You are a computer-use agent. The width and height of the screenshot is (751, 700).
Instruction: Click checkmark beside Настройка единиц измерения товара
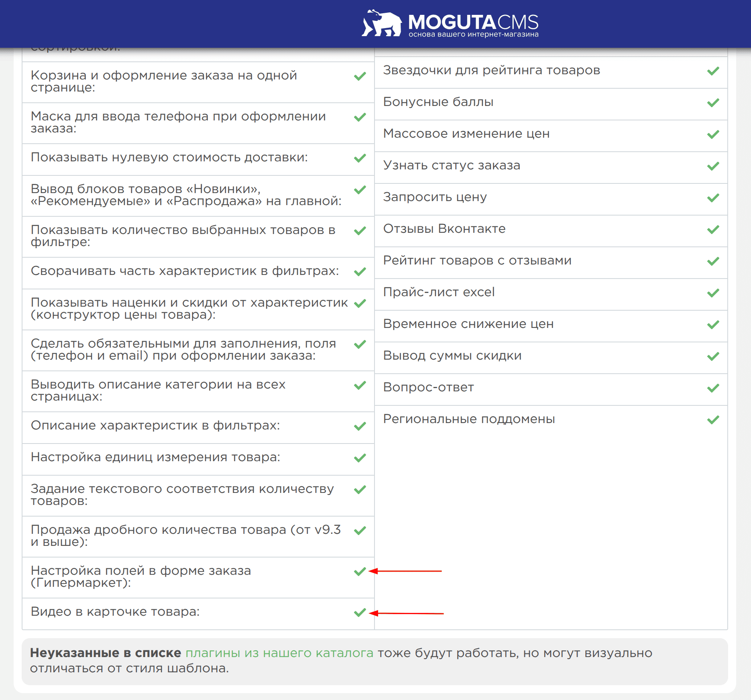pyautogui.click(x=360, y=458)
